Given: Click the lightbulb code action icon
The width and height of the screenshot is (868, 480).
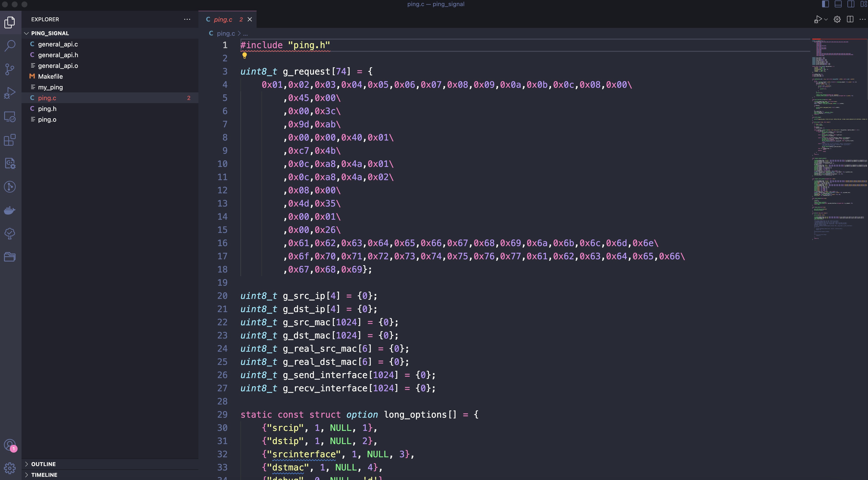Looking at the screenshot, I should pos(245,56).
